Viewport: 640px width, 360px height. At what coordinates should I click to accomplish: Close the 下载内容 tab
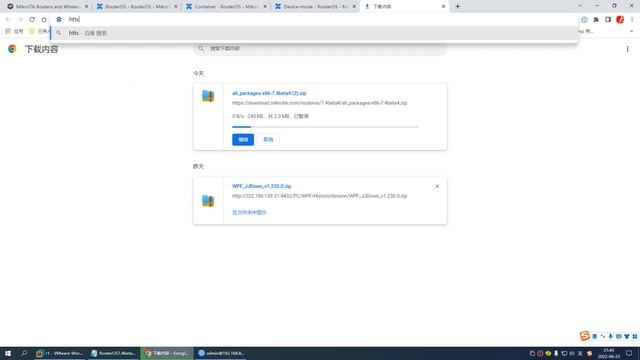coord(443,7)
